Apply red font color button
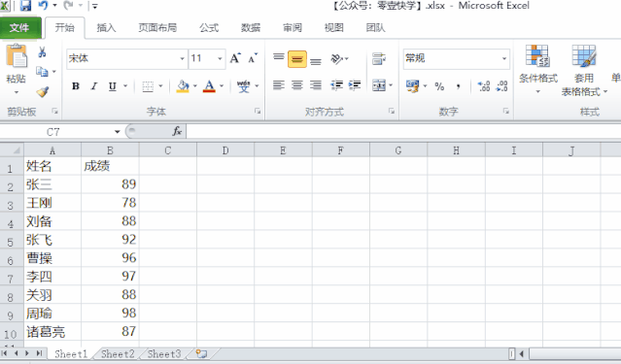This screenshot has width=621, height=364. pos(209,86)
